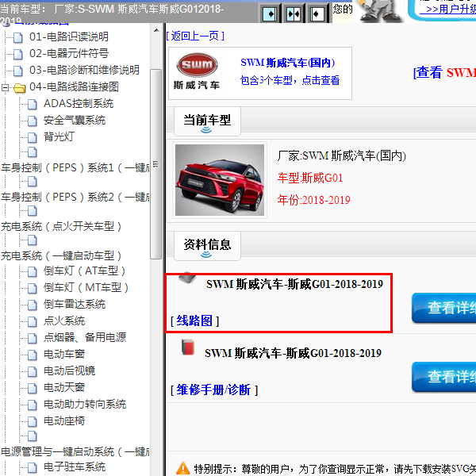Open 背光灯 wiring diagram
The image size is (476, 476).
click(59, 137)
